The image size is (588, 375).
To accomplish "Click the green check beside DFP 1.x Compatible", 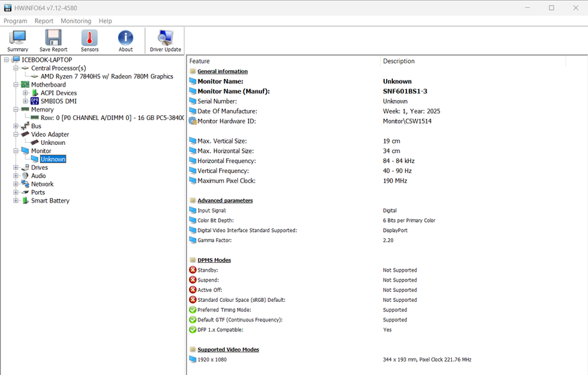I will point(192,329).
